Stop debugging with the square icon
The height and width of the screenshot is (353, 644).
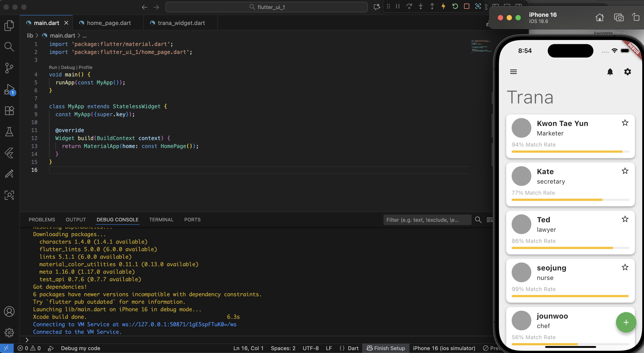[466, 6]
